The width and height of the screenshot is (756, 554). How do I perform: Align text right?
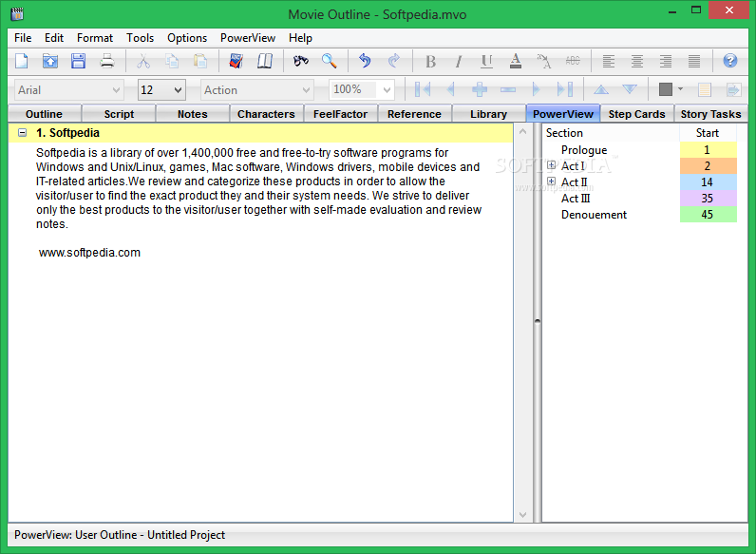[x=666, y=61]
